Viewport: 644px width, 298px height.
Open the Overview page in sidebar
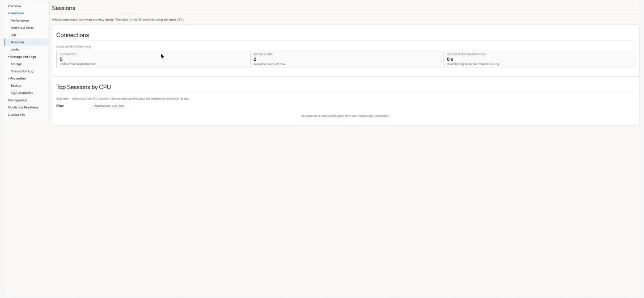click(x=15, y=6)
